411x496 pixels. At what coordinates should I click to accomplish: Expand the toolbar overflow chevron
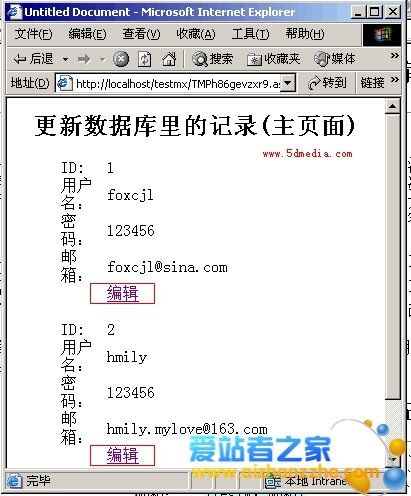click(395, 56)
